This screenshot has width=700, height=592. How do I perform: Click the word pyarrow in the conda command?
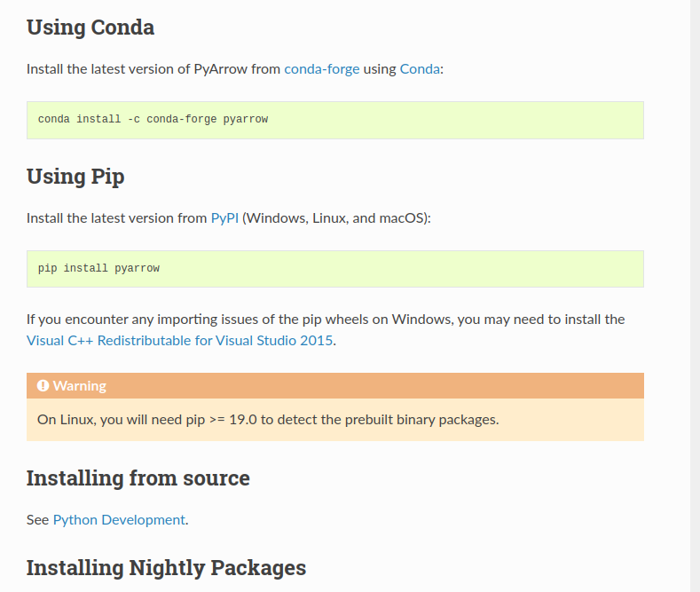(246, 119)
